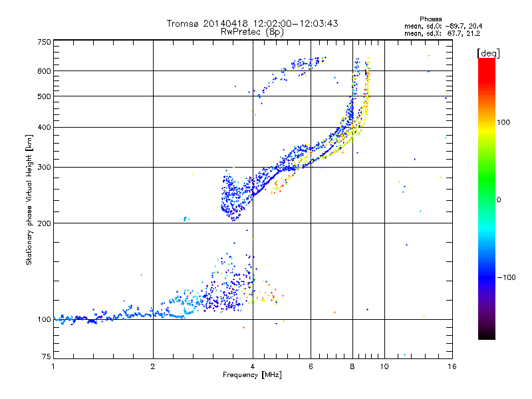The height and width of the screenshot is (399, 532).
Task: Click the plot title 'Tromsø 20140418 12:02:00-12:03:43'
Action: 253,23
